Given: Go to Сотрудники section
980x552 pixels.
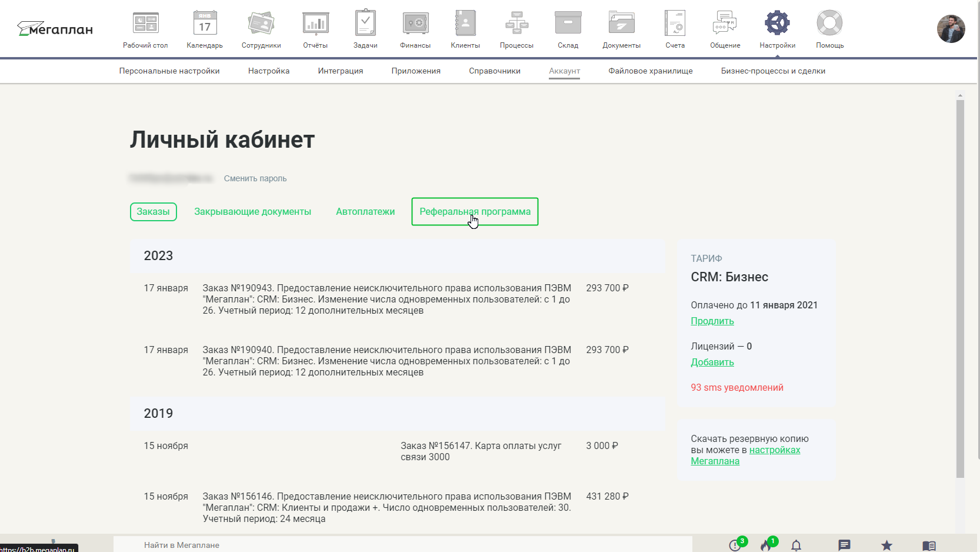Looking at the screenshot, I should (261, 29).
